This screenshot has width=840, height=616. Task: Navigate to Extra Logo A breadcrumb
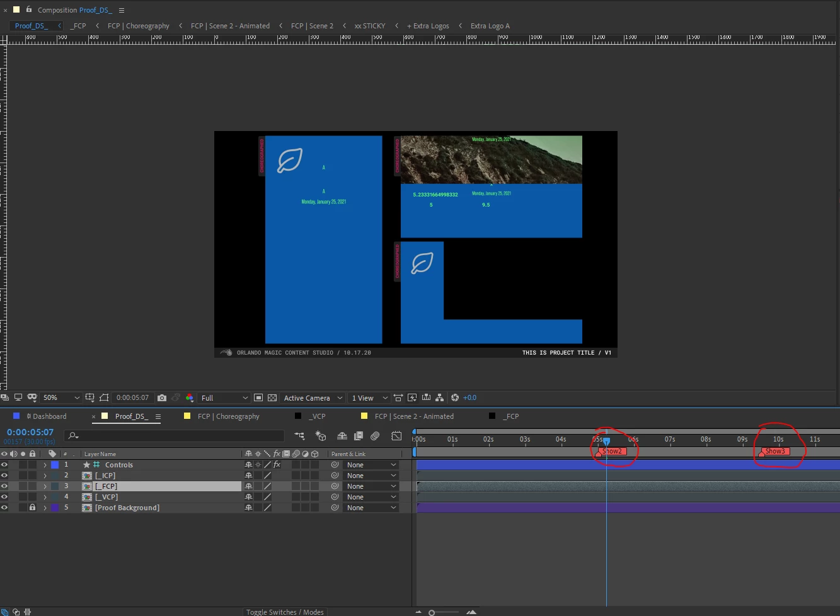point(490,26)
